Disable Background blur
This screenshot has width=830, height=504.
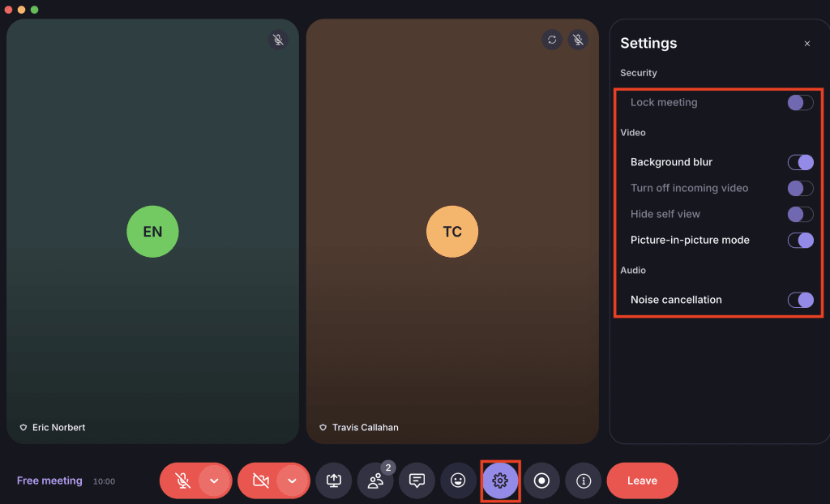click(x=801, y=162)
